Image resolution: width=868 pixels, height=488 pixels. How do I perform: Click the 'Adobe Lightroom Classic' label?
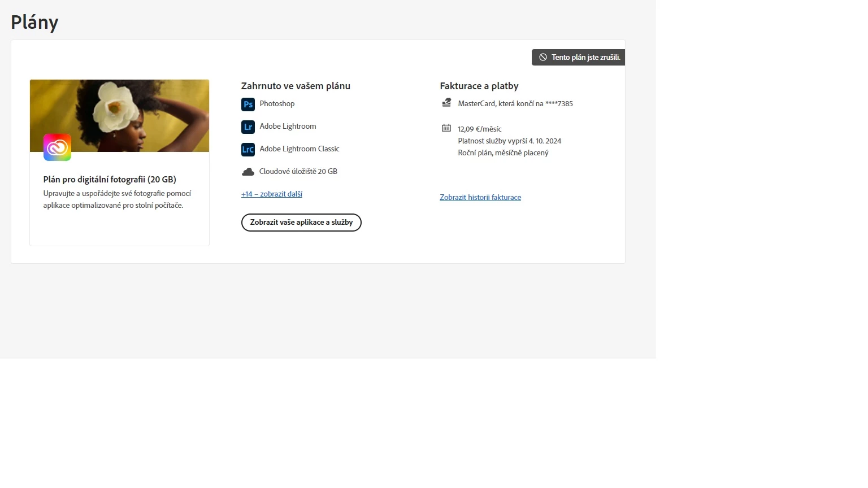click(x=300, y=149)
